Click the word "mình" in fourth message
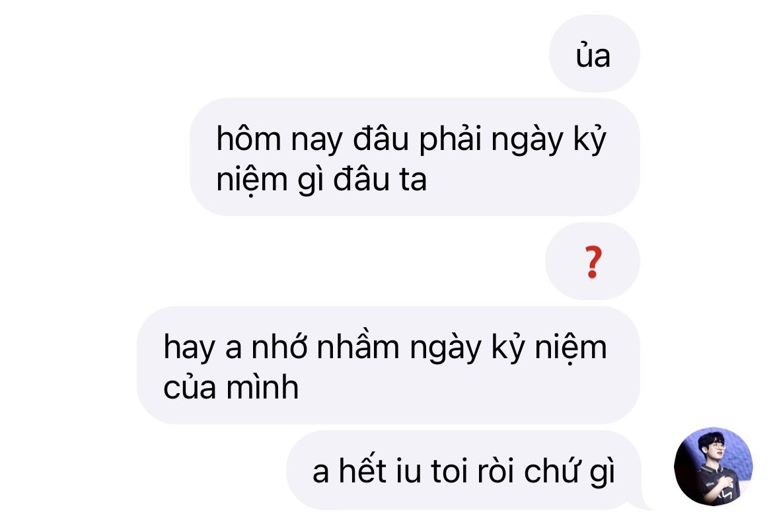 click(x=262, y=387)
